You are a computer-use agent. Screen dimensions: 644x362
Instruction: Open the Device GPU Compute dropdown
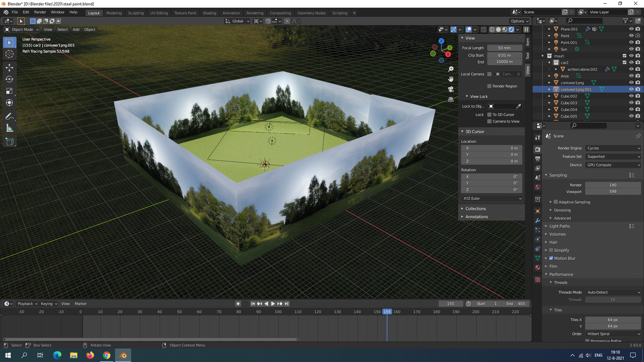[613, 165]
